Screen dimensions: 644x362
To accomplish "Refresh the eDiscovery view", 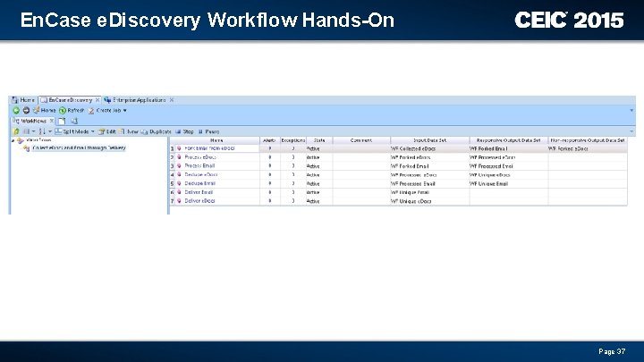I will coord(72,111).
